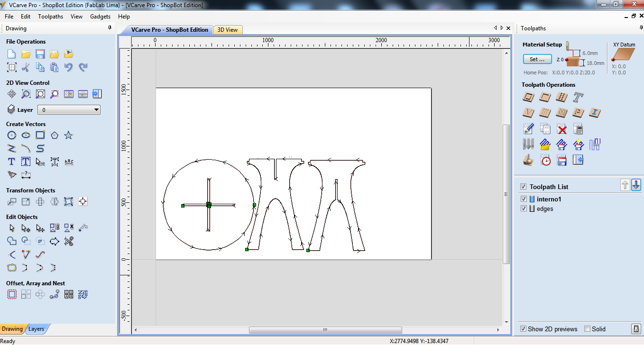
Task: Open the Layer dropdown list
Action: coord(69,110)
